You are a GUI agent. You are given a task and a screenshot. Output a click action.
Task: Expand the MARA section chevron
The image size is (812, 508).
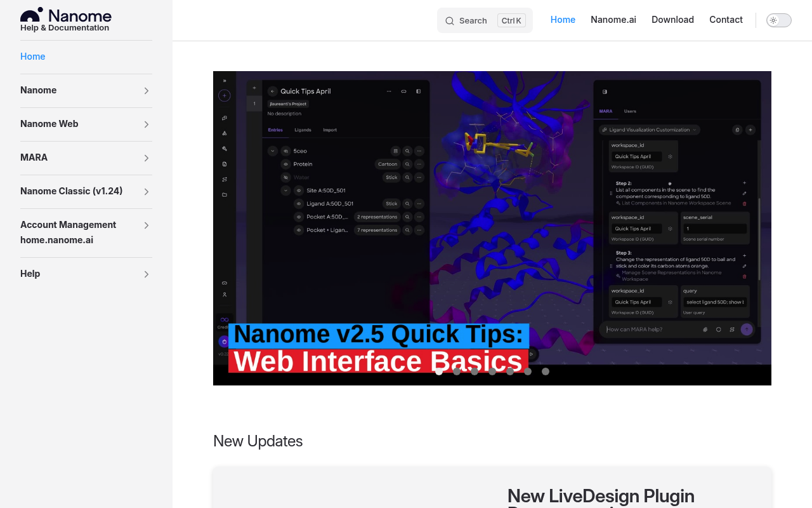click(x=147, y=158)
